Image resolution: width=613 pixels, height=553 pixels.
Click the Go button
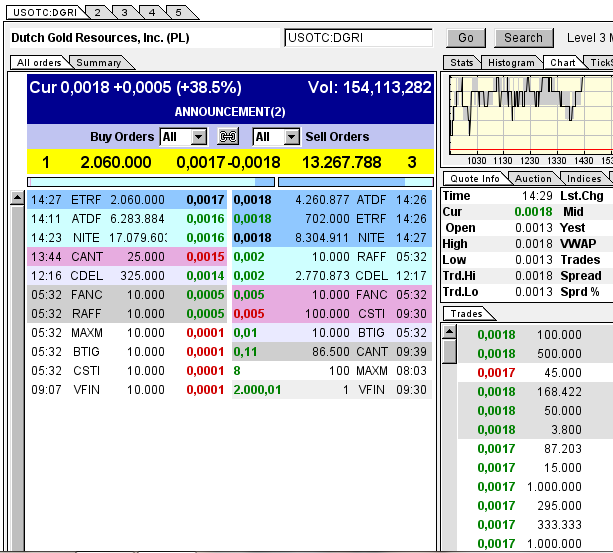pyautogui.click(x=466, y=38)
